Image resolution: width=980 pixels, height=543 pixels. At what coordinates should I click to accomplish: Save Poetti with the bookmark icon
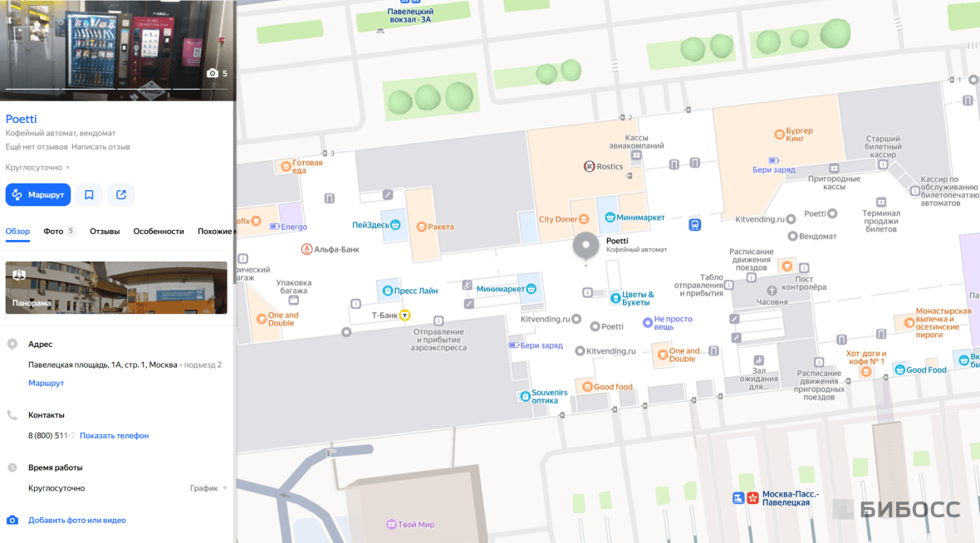[x=90, y=195]
